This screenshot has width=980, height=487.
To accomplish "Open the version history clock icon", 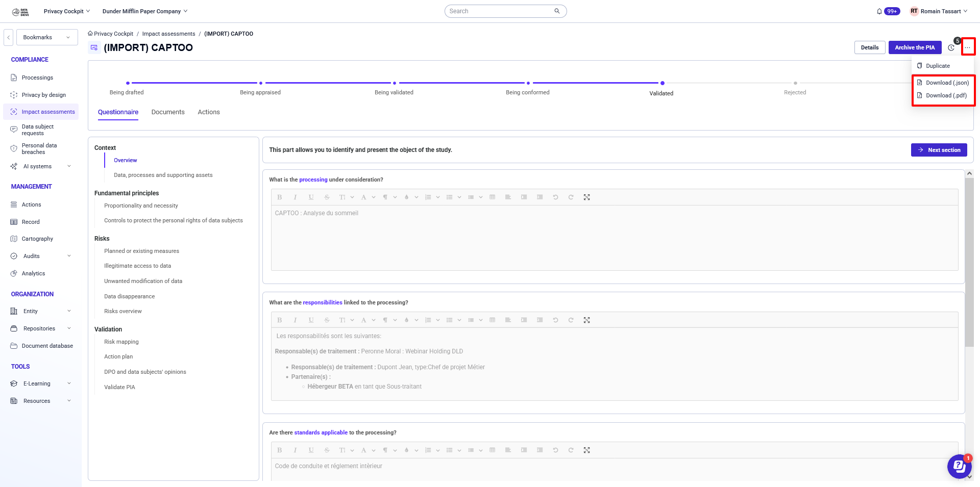I will pos(951,47).
